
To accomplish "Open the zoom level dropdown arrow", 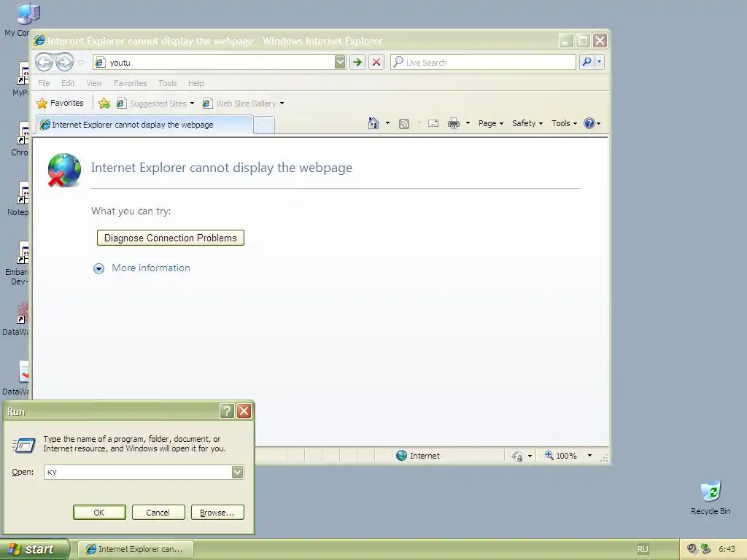I will pyautogui.click(x=589, y=456).
